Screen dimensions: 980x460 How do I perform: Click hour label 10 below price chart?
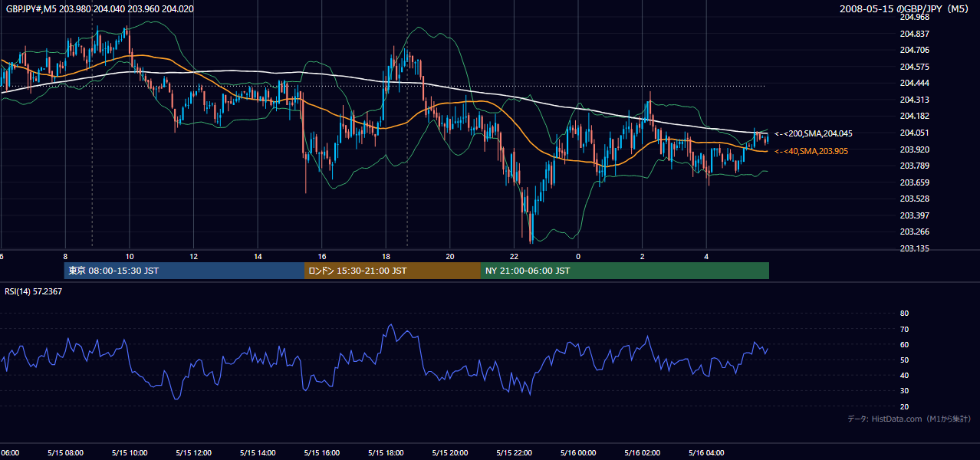pos(130,256)
